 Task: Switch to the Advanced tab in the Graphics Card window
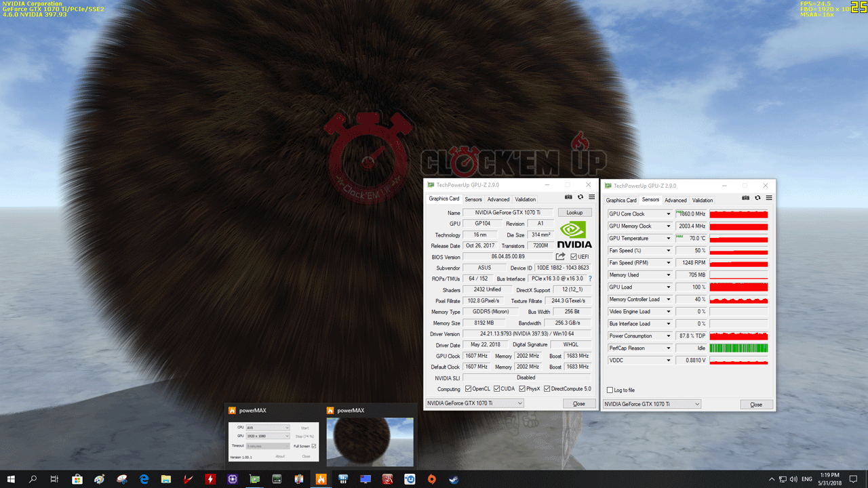click(498, 199)
